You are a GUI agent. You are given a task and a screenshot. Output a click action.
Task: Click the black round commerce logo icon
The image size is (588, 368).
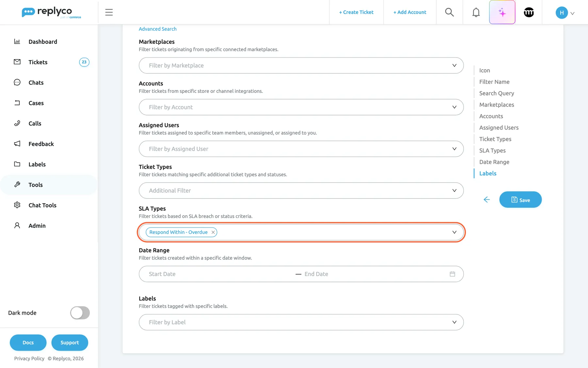[529, 12]
